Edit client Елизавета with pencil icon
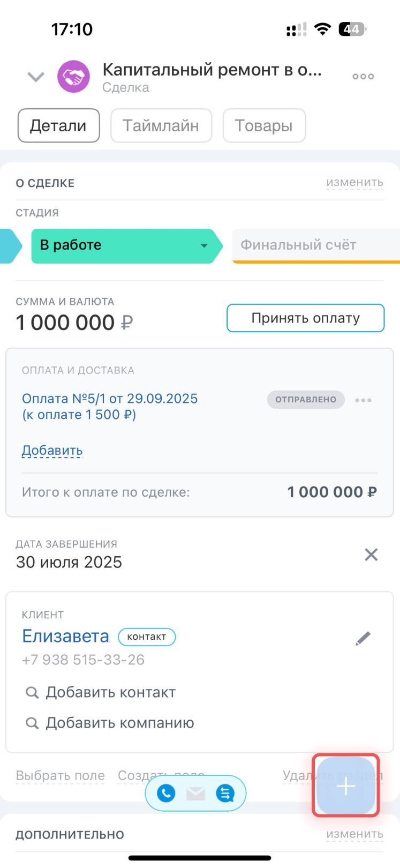The width and height of the screenshot is (400, 868). tap(363, 638)
